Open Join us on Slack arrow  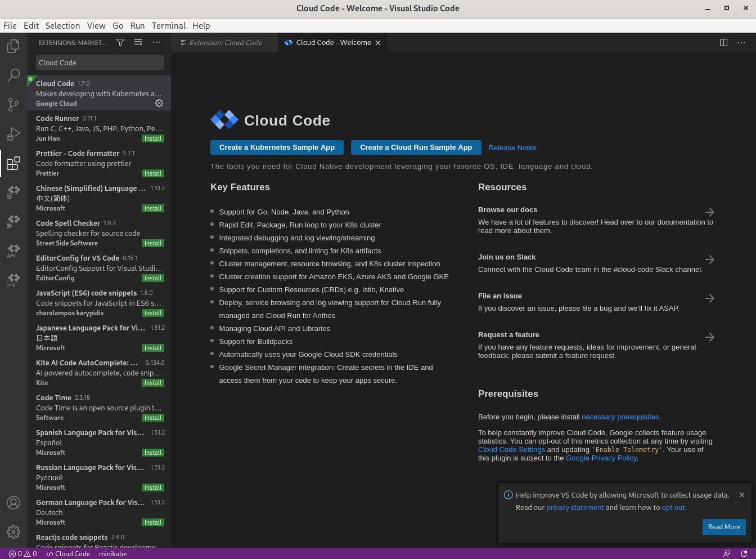[710, 260]
